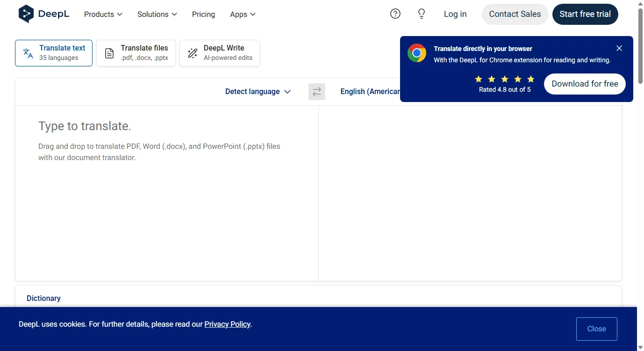Open the Apps dropdown menu
Viewport: 644px width, 351px height.
[x=243, y=15]
